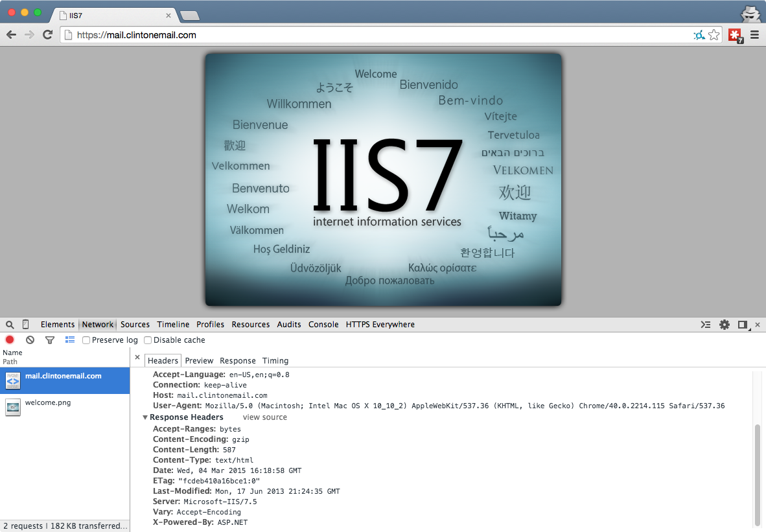766x532 pixels.
Task: Click the Content-Encoding: gzip line
Action: 201,439
